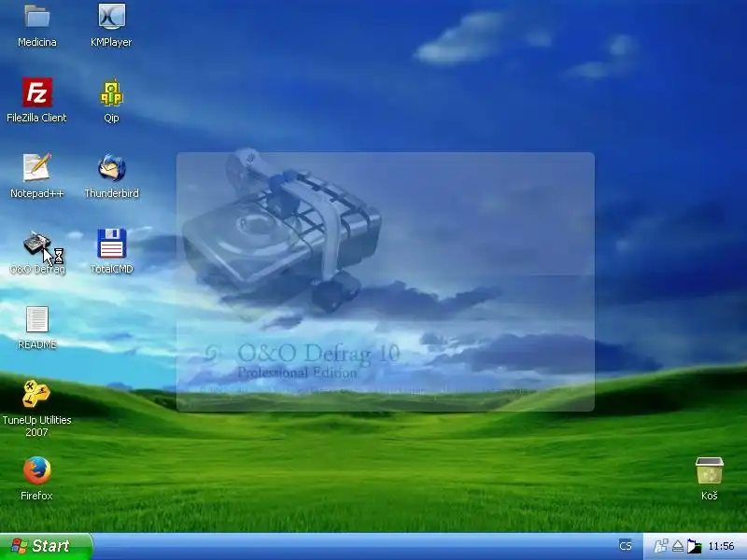Click the tray icon beside the clock
Image resolution: width=747 pixels, height=560 pixels.
(694, 547)
